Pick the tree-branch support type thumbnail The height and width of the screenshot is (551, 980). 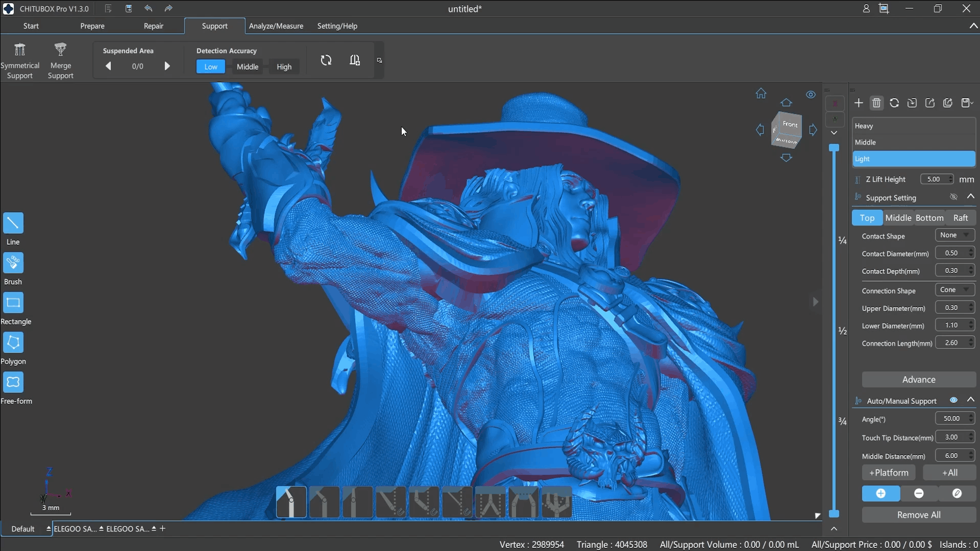click(557, 502)
